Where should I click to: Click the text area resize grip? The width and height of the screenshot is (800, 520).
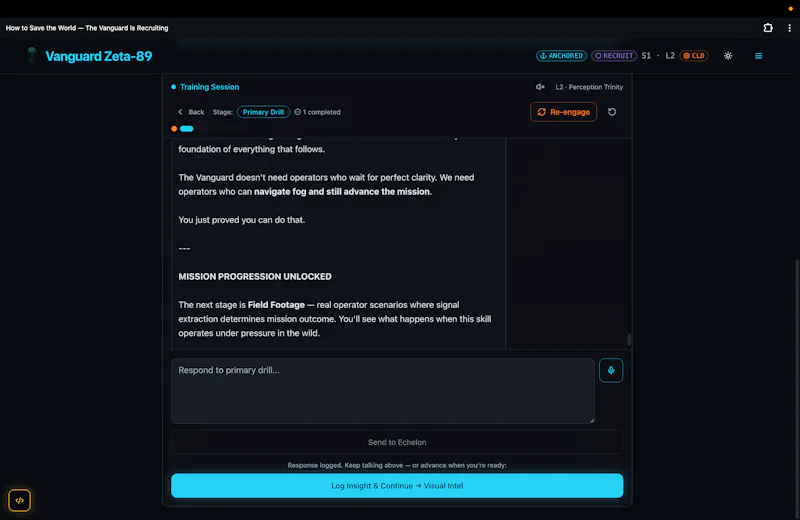591,420
